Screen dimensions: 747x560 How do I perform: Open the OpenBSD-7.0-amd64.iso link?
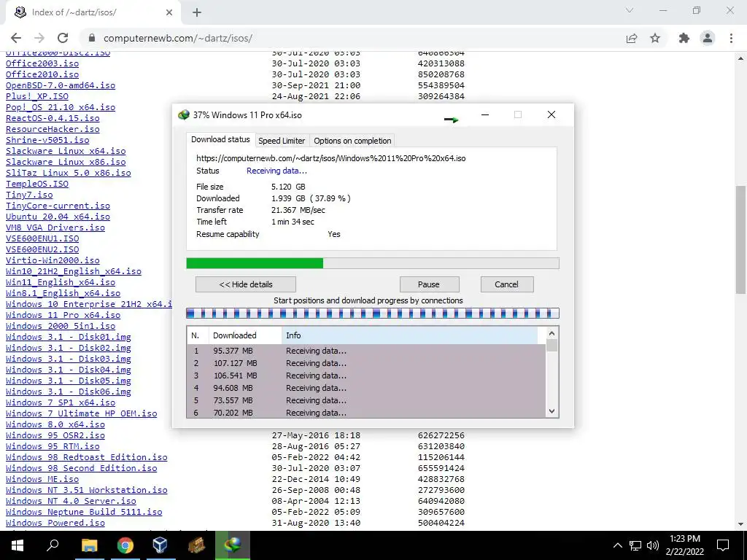tap(61, 85)
